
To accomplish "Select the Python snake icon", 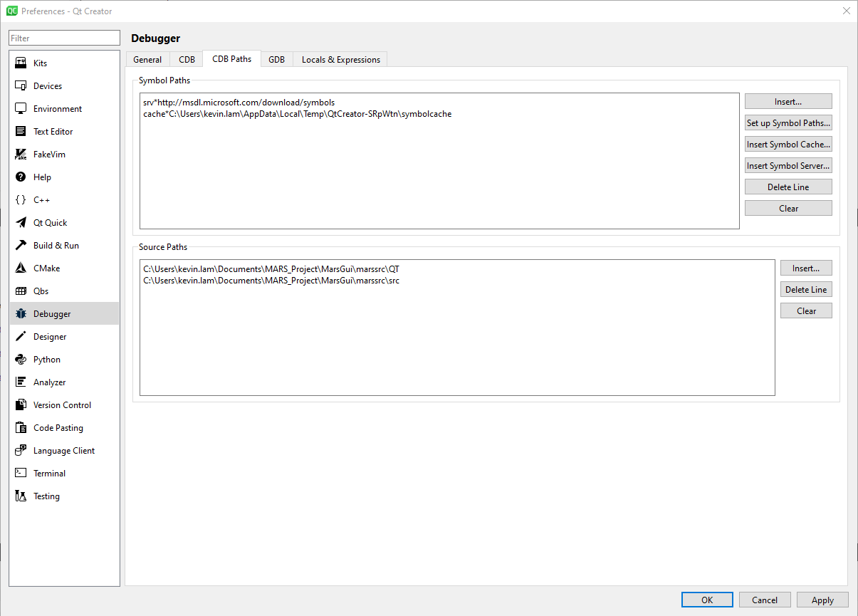I will click(21, 360).
